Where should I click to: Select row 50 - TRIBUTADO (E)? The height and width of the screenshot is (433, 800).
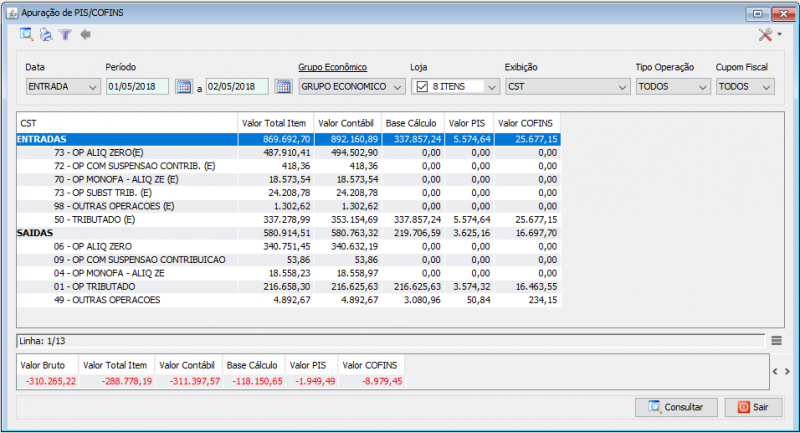(x=289, y=219)
